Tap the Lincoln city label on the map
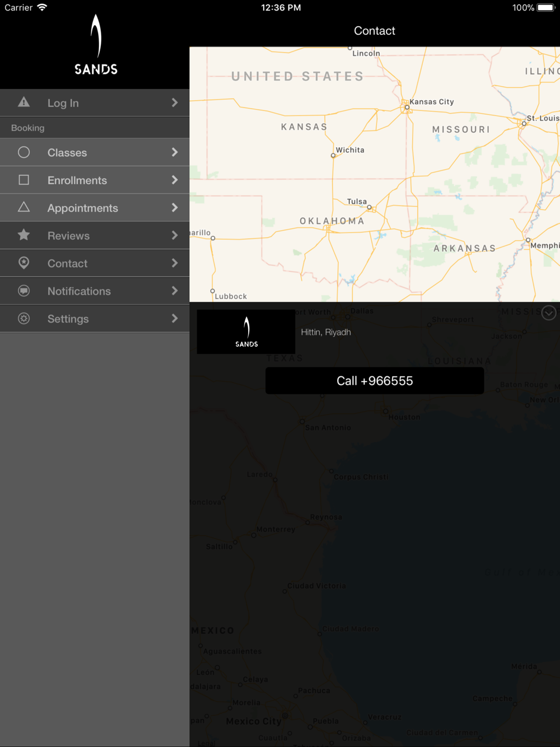 point(366,53)
